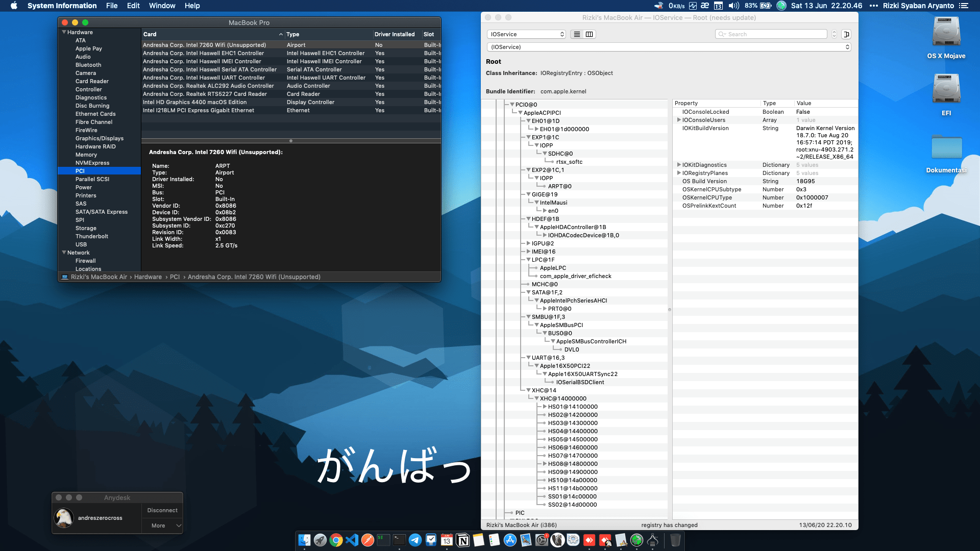Open Notification Center from the menu bar
This screenshot has height=551, width=980.
tap(963, 6)
